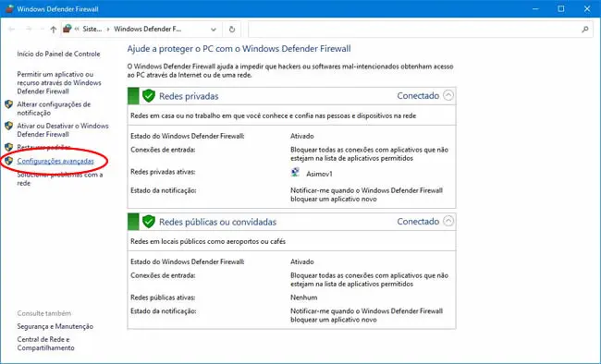This screenshot has width=601, height=364.
Task: Select the 'Windows Defender F...' breadcrumb segment
Action: (148, 30)
